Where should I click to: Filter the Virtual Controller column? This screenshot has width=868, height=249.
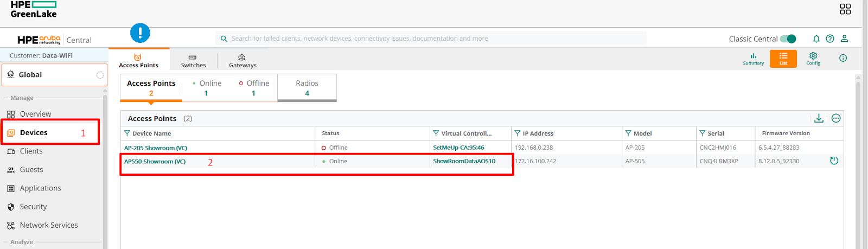coord(436,133)
